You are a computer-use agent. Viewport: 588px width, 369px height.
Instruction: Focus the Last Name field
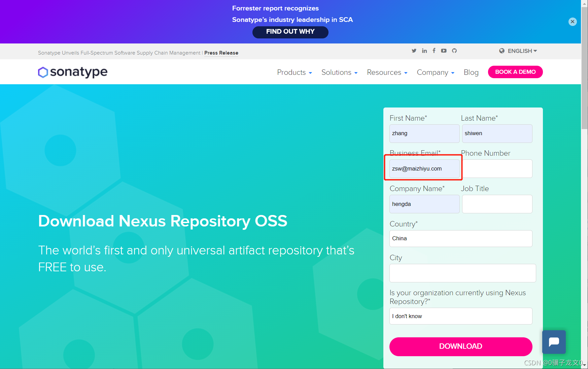[497, 133]
